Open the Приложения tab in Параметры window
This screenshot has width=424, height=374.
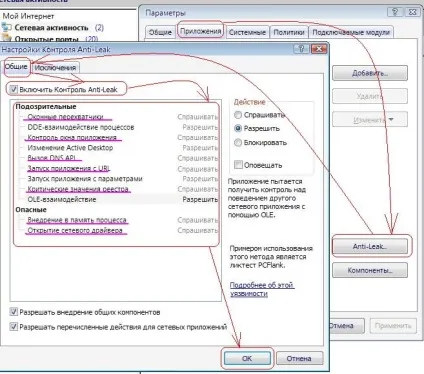[200, 31]
